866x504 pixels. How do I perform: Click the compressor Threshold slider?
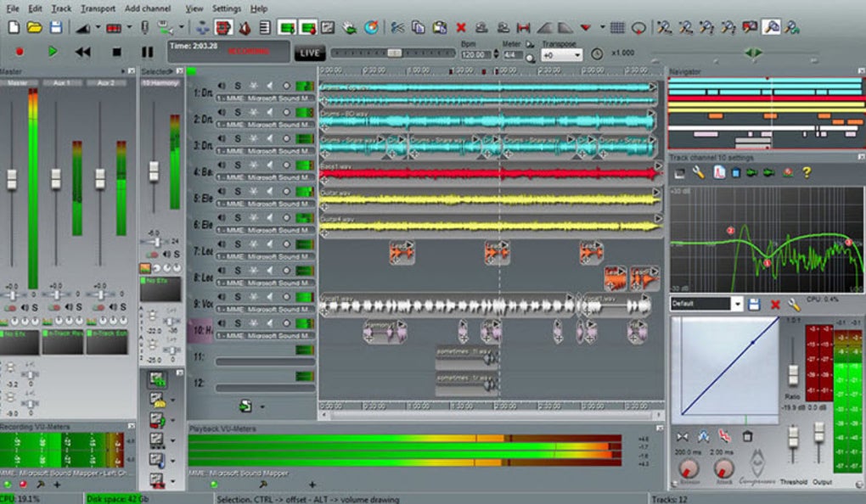point(793,436)
